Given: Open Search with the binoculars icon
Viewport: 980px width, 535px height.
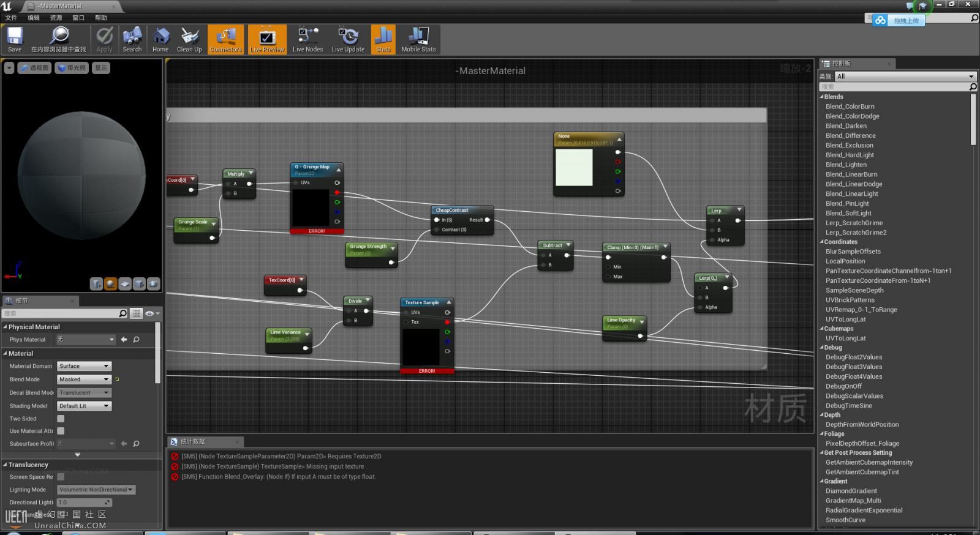Looking at the screenshot, I should [132, 36].
